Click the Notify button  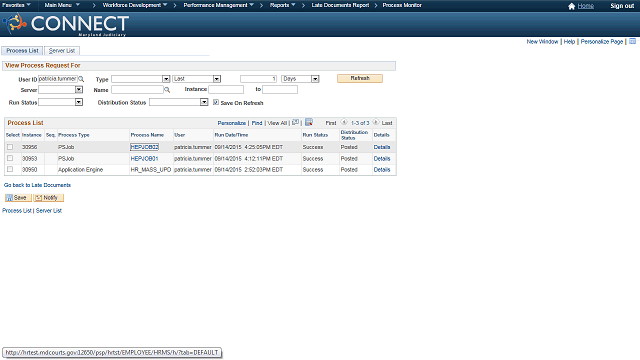pos(49,198)
